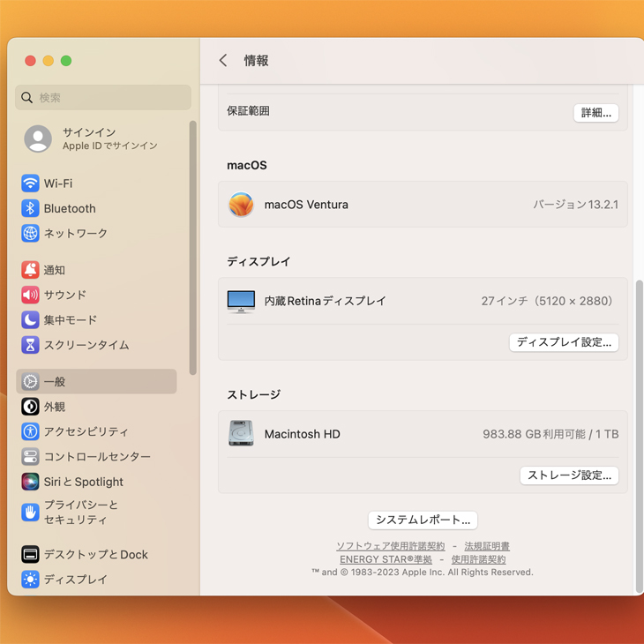Screen dimensions: 644x644
Task: Open 外観 appearance icon
Action: pos(30,407)
